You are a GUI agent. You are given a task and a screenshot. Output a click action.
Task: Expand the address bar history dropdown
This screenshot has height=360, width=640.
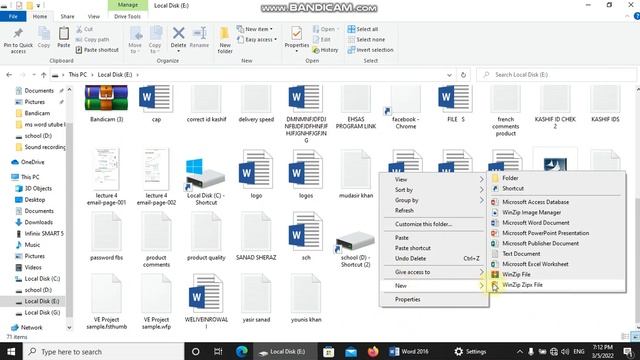click(449, 75)
